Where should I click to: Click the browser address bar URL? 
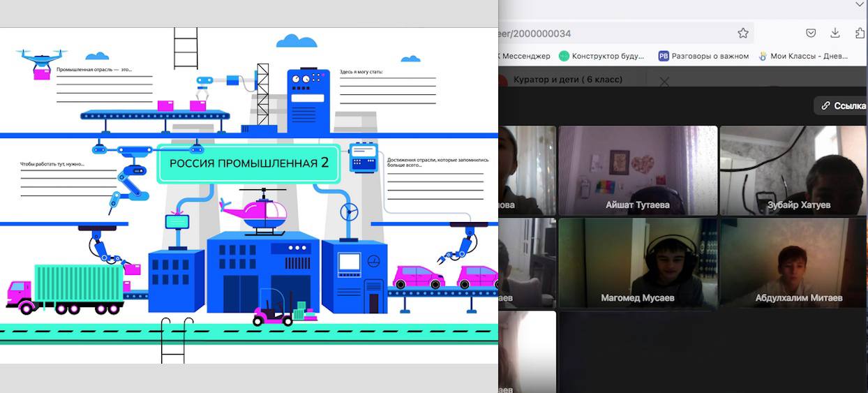tap(537, 34)
